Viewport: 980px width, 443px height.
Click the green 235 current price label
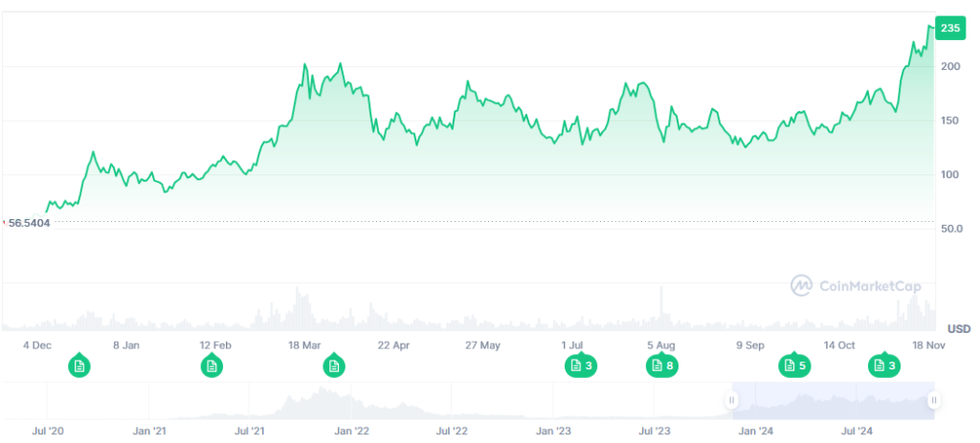pos(949,29)
